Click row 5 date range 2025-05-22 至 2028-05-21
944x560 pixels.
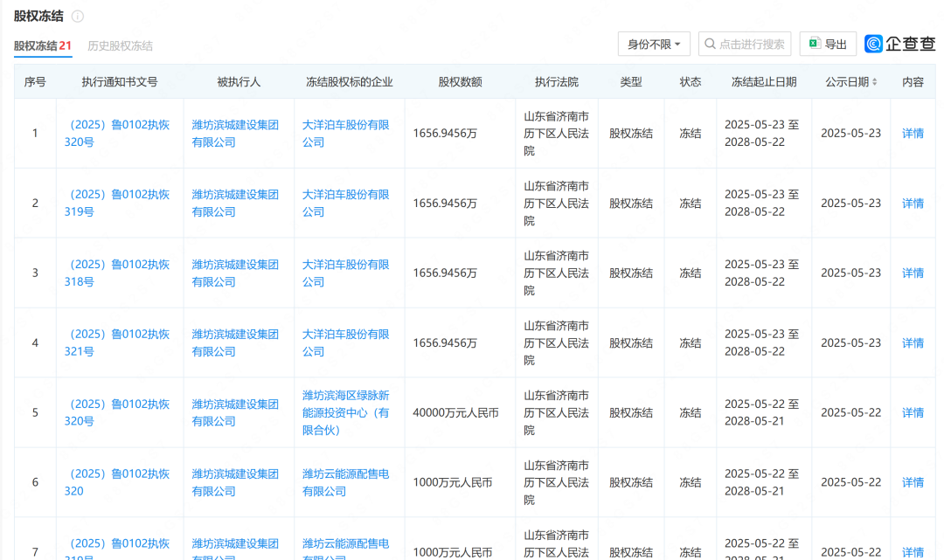[761, 412]
